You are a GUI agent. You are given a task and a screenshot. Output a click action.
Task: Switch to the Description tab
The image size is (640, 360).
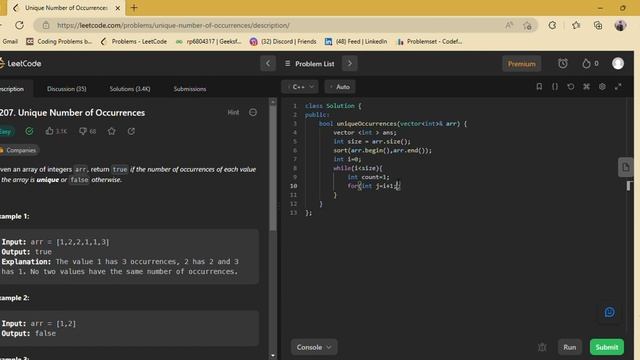[x=12, y=89]
